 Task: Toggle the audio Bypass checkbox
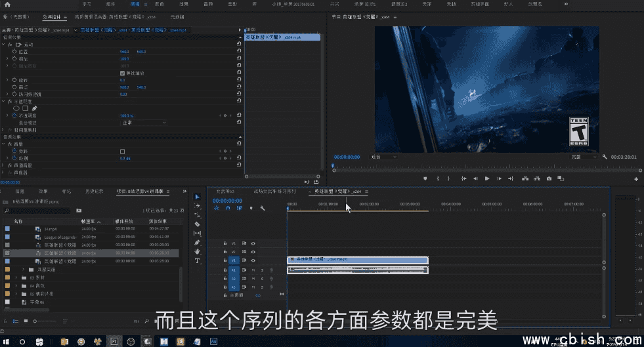(x=122, y=152)
